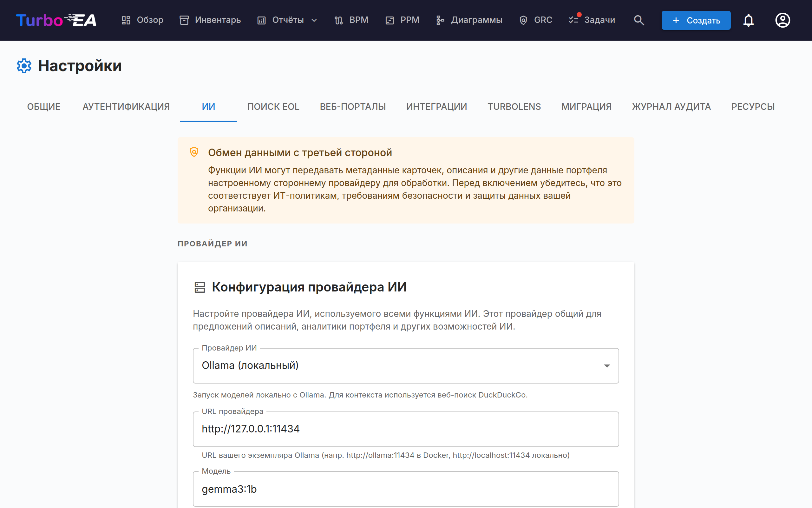Click the provider configuration server icon
The width and height of the screenshot is (812, 508).
pos(200,287)
